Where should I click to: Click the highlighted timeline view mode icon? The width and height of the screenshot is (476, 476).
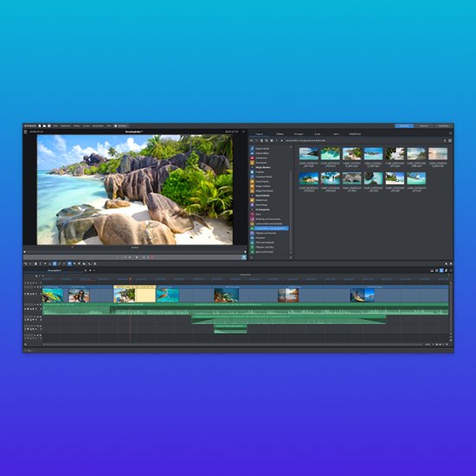[x=441, y=270]
